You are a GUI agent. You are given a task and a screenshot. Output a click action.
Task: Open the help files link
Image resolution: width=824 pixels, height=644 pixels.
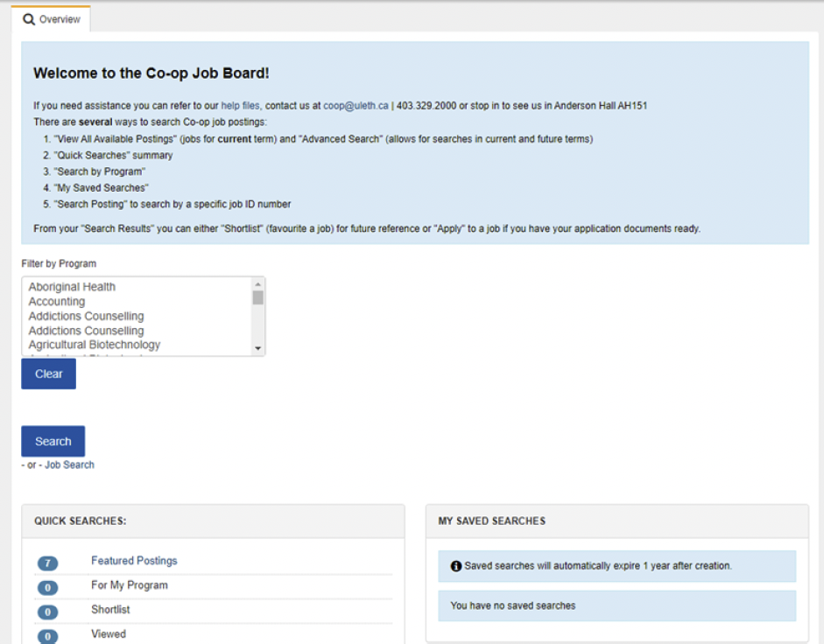pyautogui.click(x=240, y=106)
